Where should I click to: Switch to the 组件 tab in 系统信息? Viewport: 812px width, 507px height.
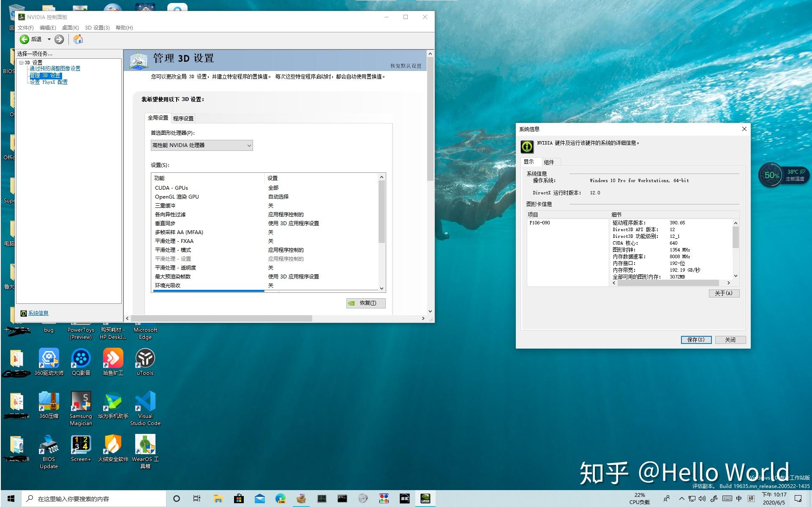550,162
